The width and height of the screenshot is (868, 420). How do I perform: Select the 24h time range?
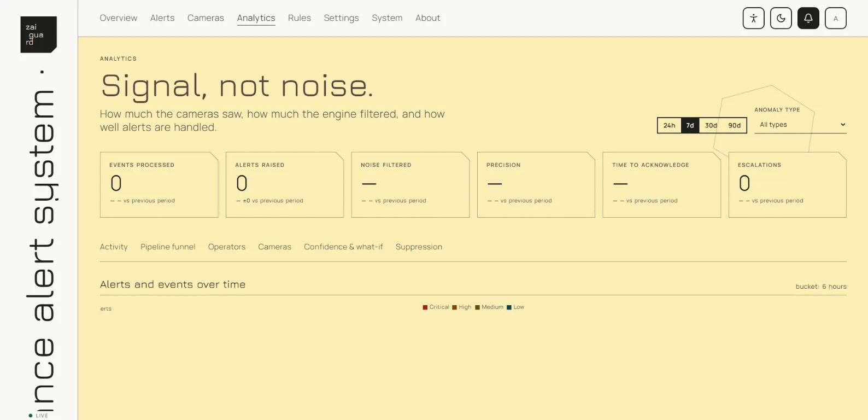click(x=669, y=125)
